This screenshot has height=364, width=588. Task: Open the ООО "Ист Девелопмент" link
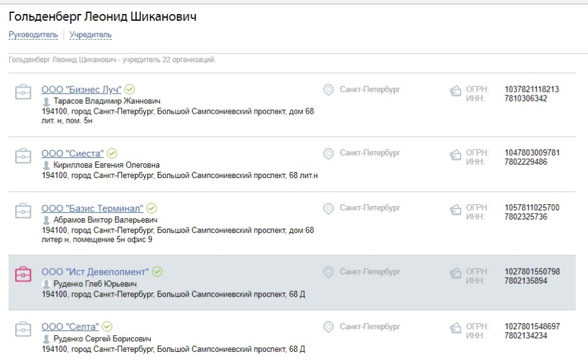pos(95,272)
